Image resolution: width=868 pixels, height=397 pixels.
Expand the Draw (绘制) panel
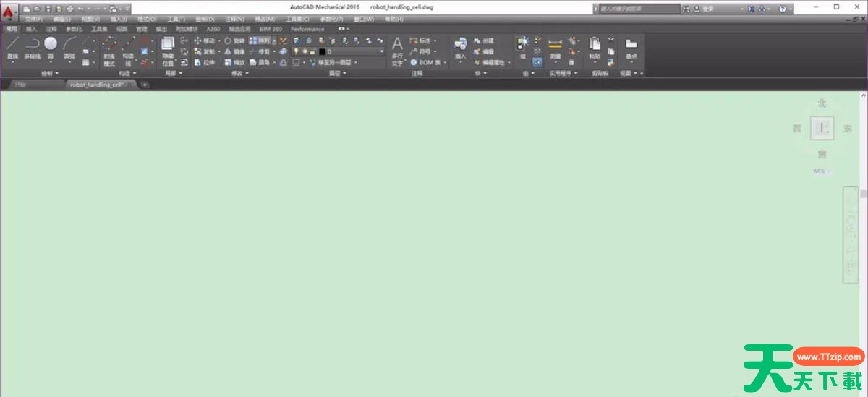[51, 74]
